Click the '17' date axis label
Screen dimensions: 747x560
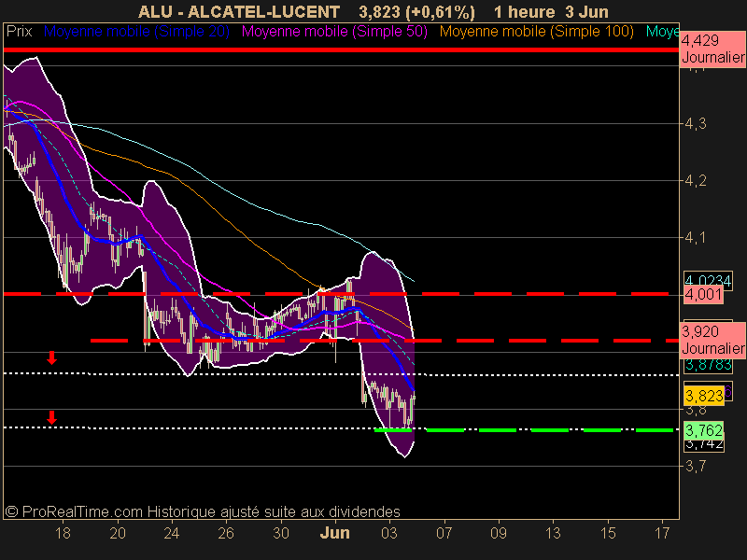pyautogui.click(x=662, y=532)
